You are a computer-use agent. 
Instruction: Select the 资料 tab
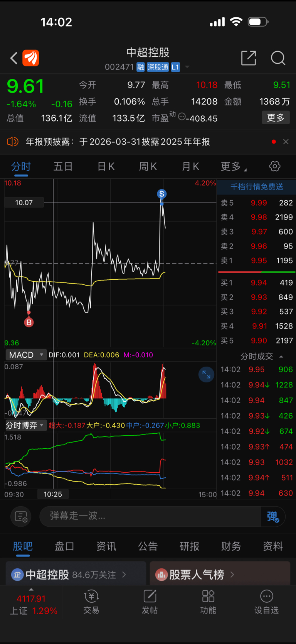click(272, 546)
